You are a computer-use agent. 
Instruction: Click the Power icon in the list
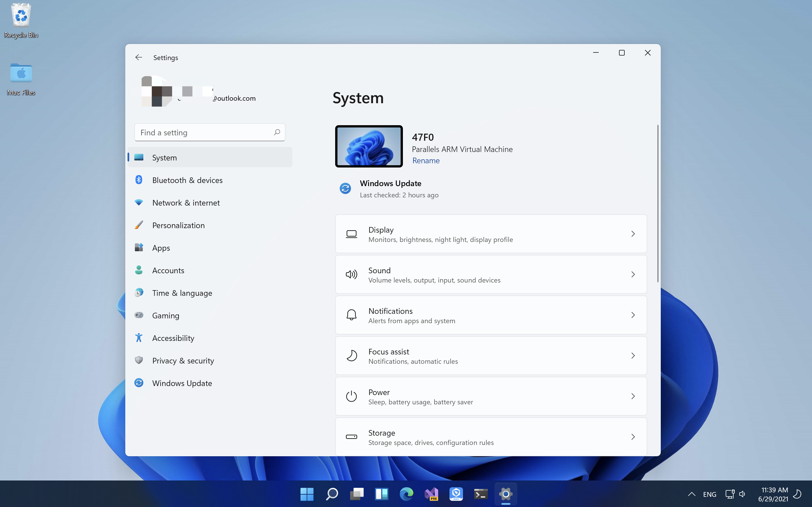[x=351, y=396]
